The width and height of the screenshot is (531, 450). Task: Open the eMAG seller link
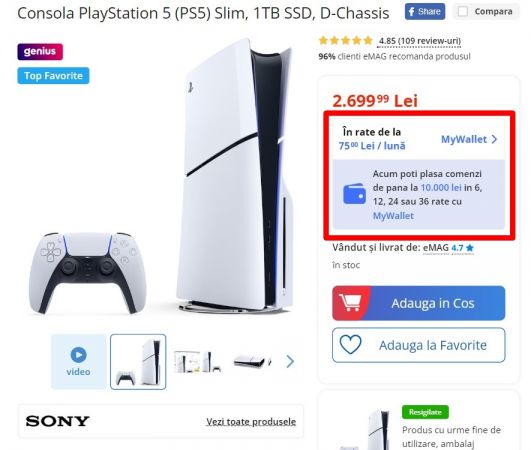tap(436, 248)
